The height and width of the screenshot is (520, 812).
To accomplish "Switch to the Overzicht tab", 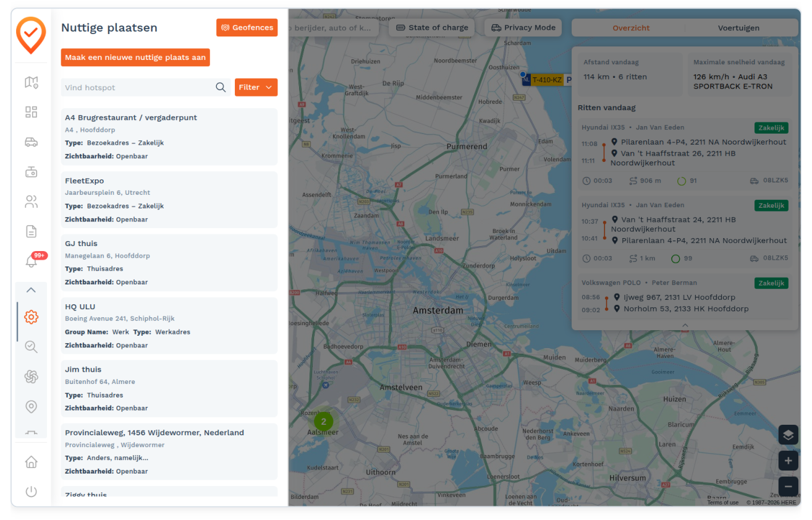I will (631, 28).
